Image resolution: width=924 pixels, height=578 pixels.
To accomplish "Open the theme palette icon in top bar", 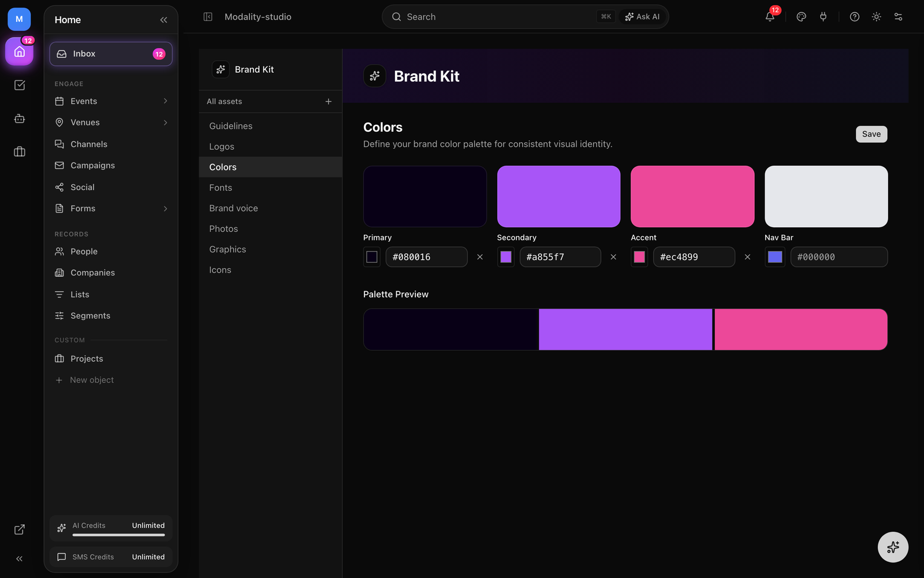I will point(801,17).
